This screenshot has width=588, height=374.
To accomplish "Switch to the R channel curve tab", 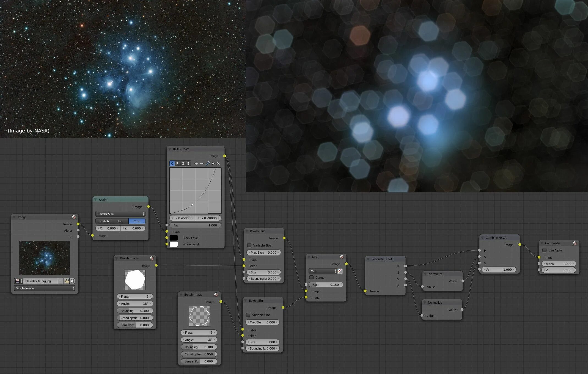I will point(177,163).
